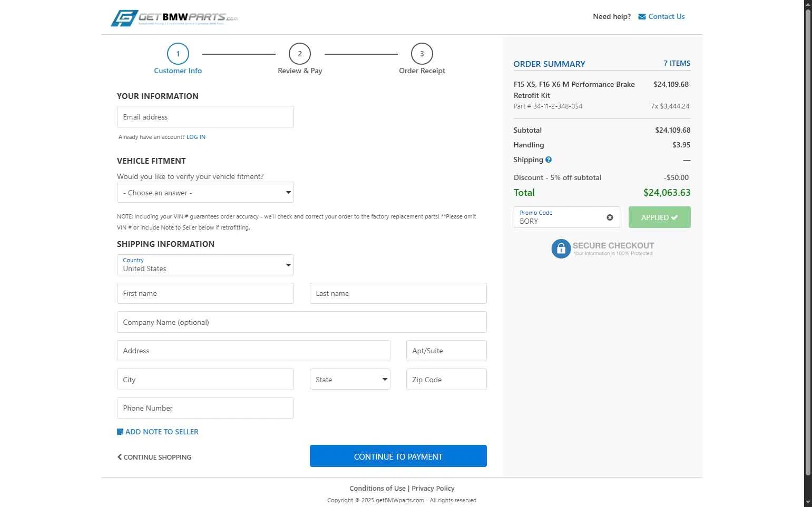
Task: Expand the Country dropdown
Action: (205, 265)
